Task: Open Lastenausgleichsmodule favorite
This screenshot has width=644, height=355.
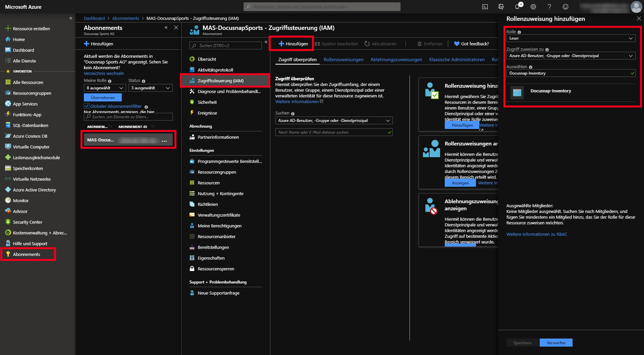Action: [37, 158]
